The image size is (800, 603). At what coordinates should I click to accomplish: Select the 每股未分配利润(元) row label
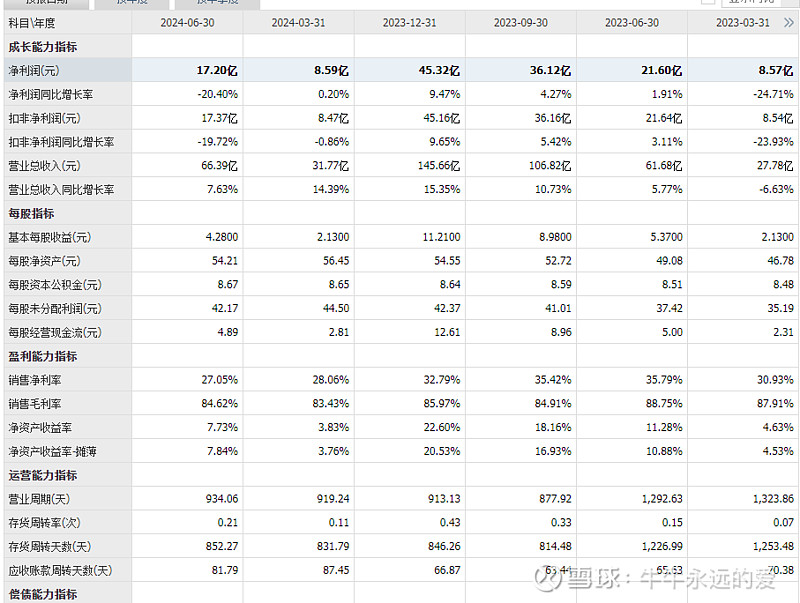(55, 309)
